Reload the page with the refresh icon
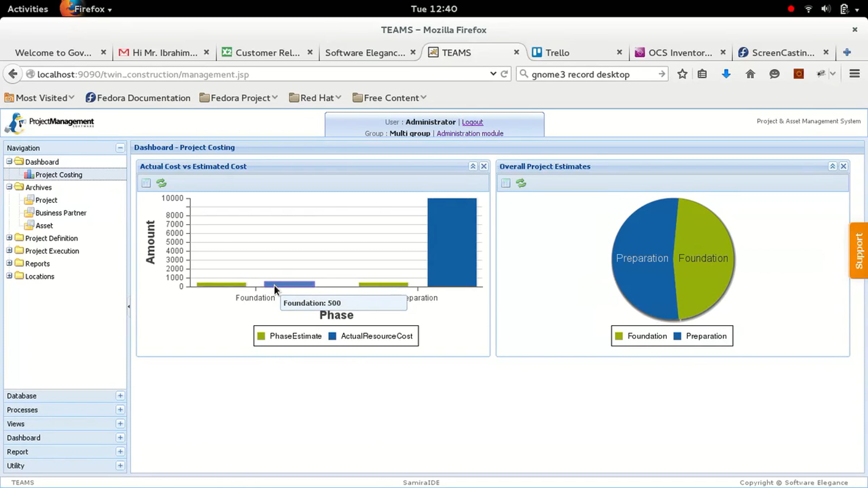The image size is (868, 488). click(504, 74)
